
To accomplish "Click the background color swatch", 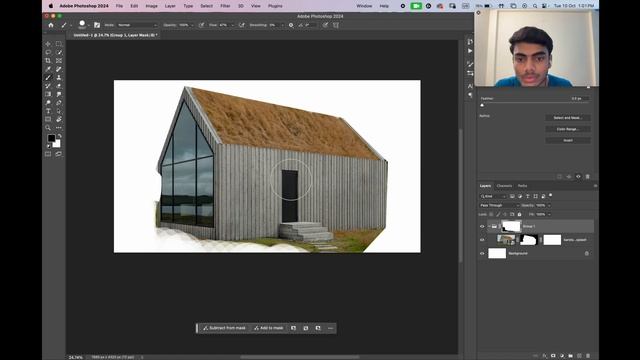I will click(57, 144).
